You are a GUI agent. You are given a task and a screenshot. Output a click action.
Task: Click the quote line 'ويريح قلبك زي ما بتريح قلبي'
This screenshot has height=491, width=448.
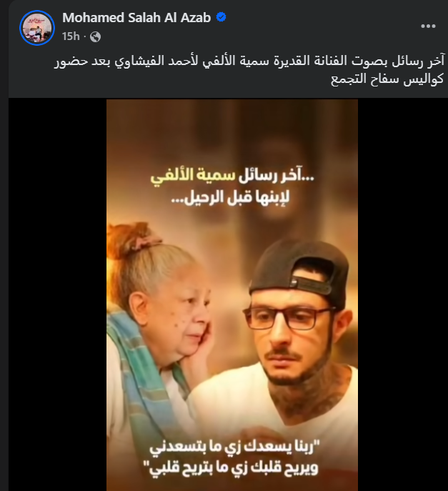click(231, 468)
